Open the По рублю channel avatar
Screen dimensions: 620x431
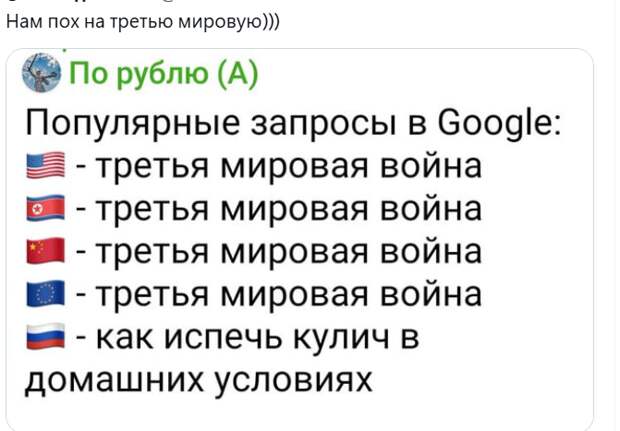coord(42,72)
